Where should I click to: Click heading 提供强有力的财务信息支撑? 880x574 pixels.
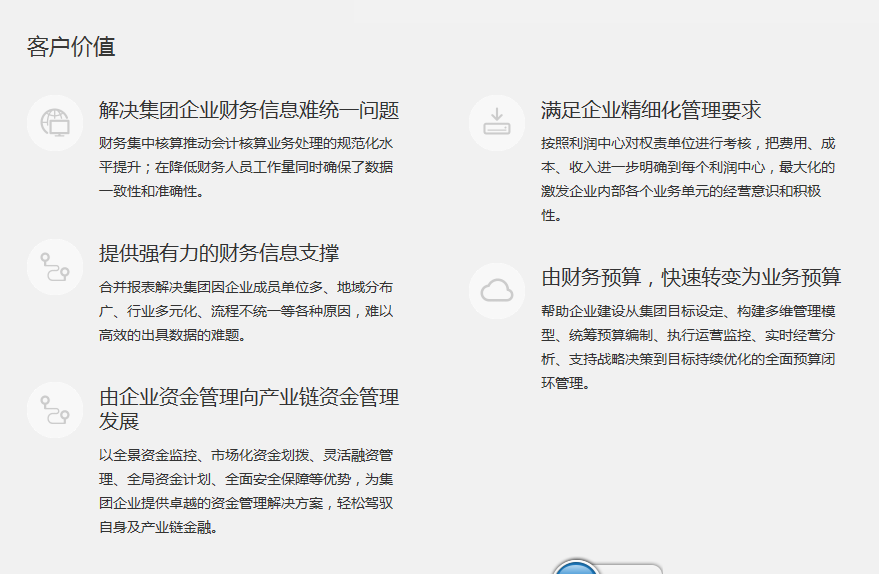[219, 253]
